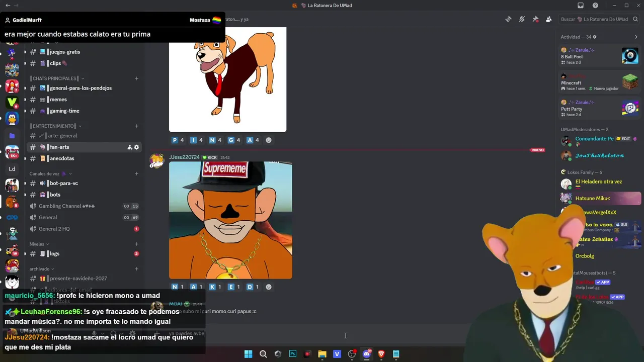Join Gambling Channel voice channel

click(85, 206)
